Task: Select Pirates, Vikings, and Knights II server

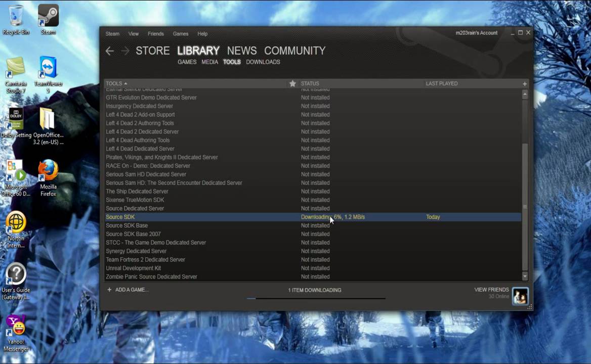Action: [x=313, y=157]
